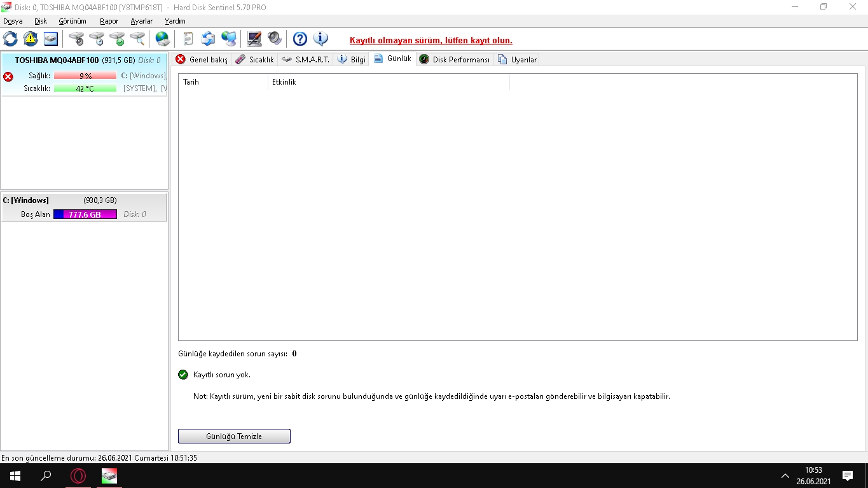The height and width of the screenshot is (488, 868).
Task: Select the Günlük tab
Action: click(x=393, y=59)
